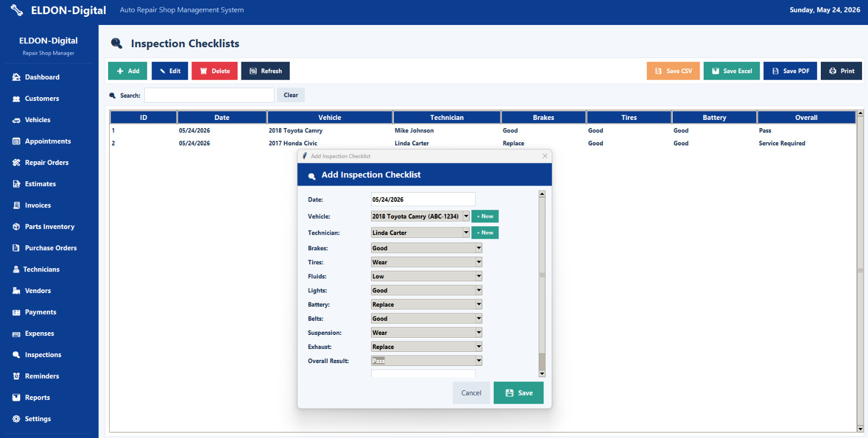Click the Repair Orders tools icon

click(16, 163)
